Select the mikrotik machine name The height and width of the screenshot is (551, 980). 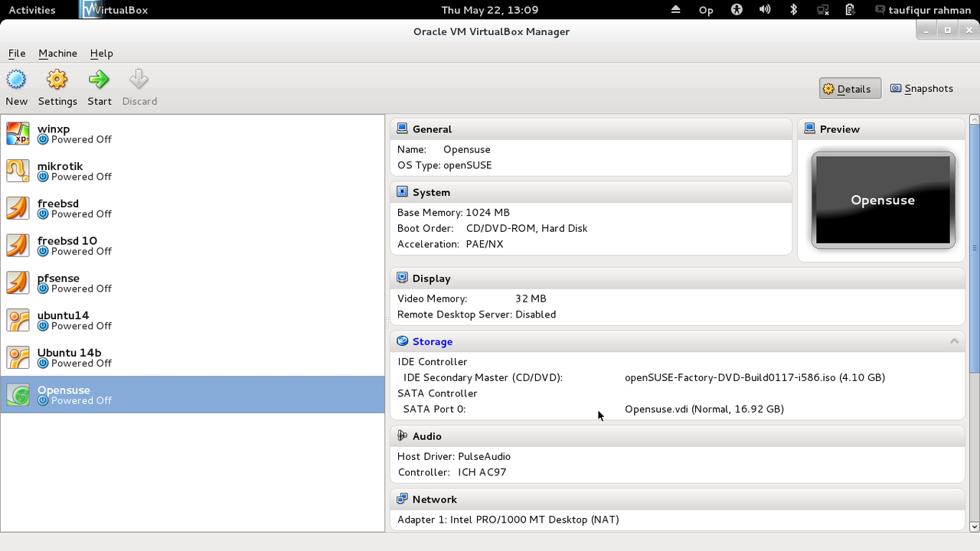tap(60, 166)
